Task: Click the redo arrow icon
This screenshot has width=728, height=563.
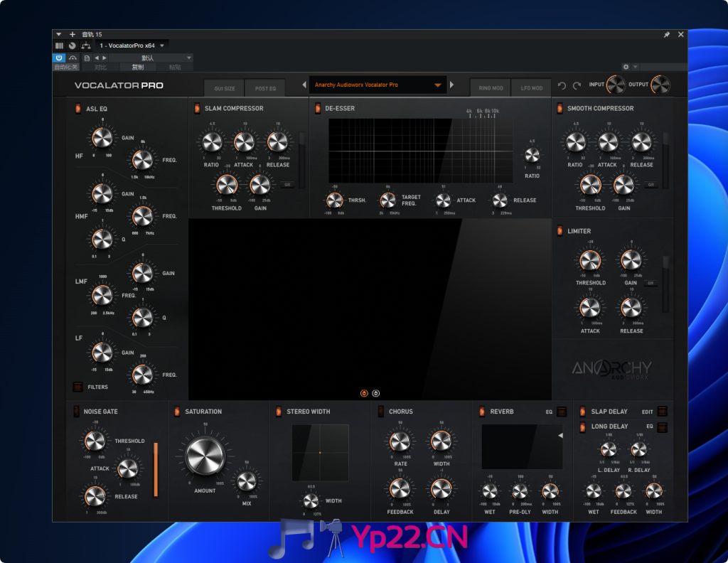Action: (x=577, y=86)
